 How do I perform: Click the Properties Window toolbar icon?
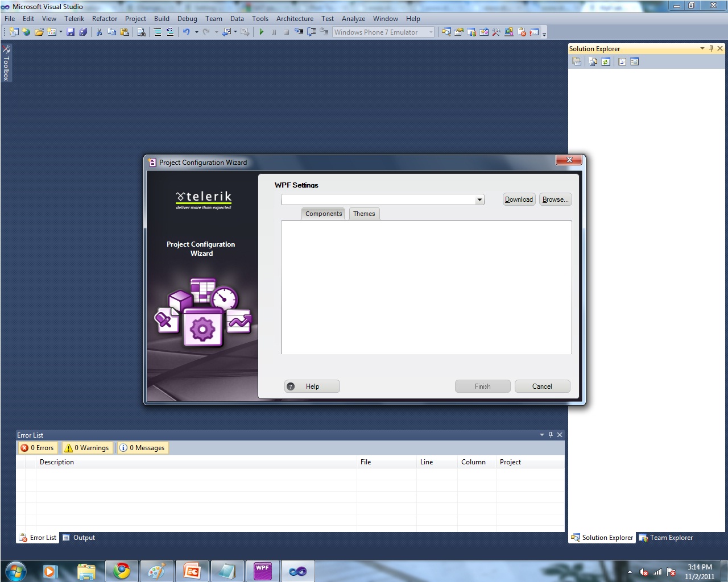pyautogui.click(x=459, y=32)
